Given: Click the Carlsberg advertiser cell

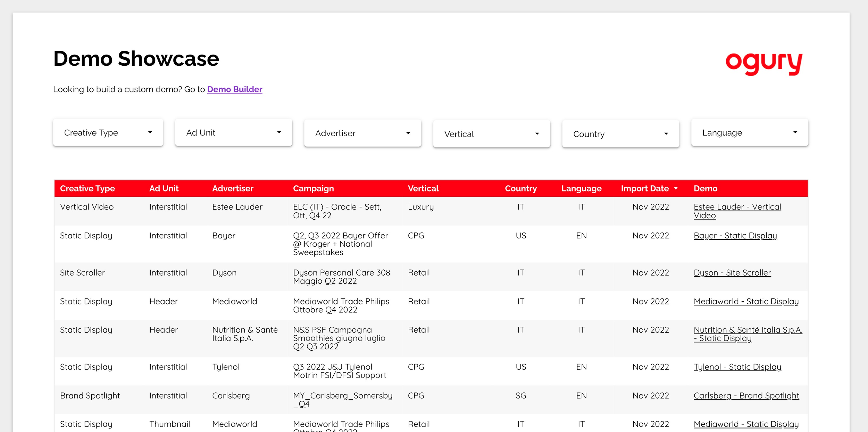Looking at the screenshot, I should [x=231, y=396].
